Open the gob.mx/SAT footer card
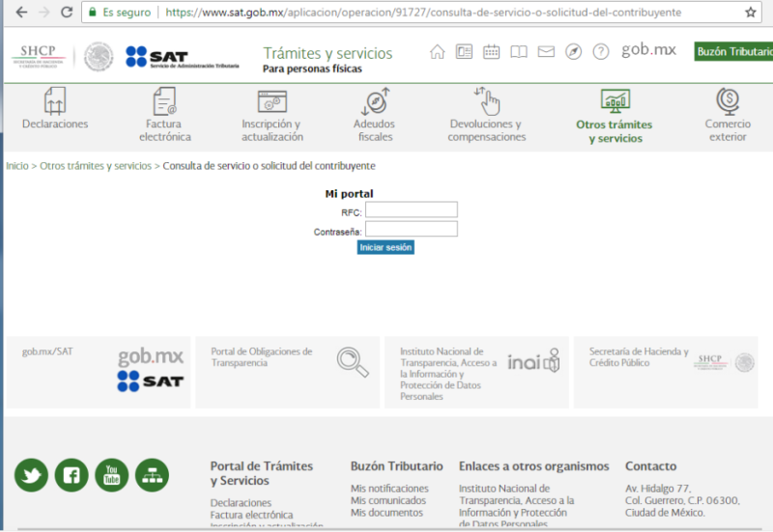This screenshot has height=532, width=773. tap(99, 373)
